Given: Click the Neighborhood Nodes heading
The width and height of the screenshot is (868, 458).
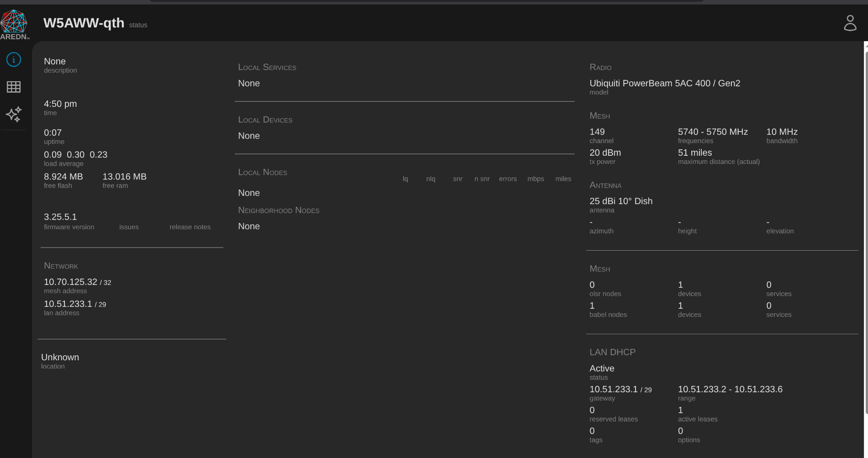Looking at the screenshot, I should pyautogui.click(x=278, y=210).
